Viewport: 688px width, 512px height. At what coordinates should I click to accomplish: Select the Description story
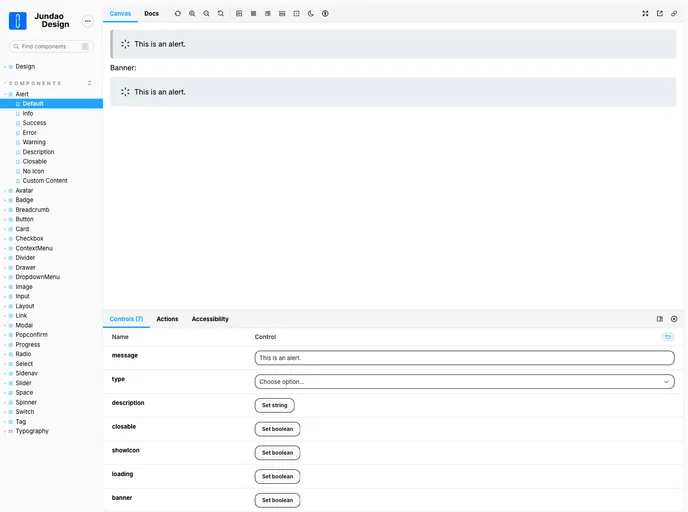point(38,152)
